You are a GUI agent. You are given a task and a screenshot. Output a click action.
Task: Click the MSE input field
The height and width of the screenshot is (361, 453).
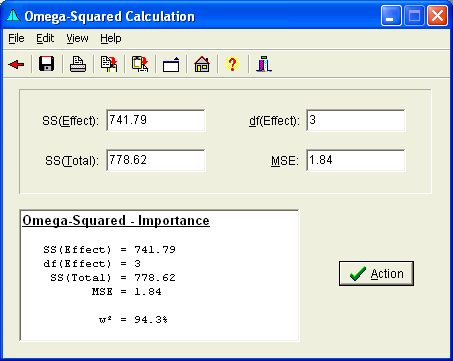356,160
